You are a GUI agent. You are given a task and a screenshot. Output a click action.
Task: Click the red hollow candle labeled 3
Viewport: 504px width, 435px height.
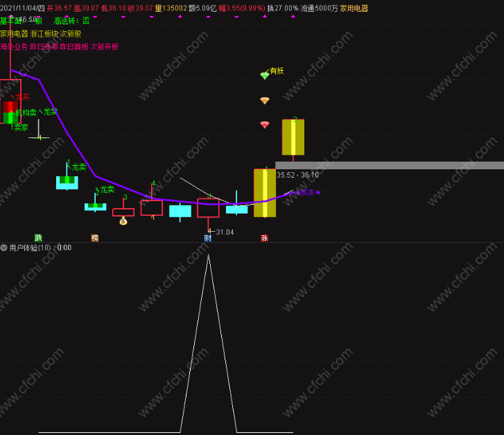pos(123,212)
